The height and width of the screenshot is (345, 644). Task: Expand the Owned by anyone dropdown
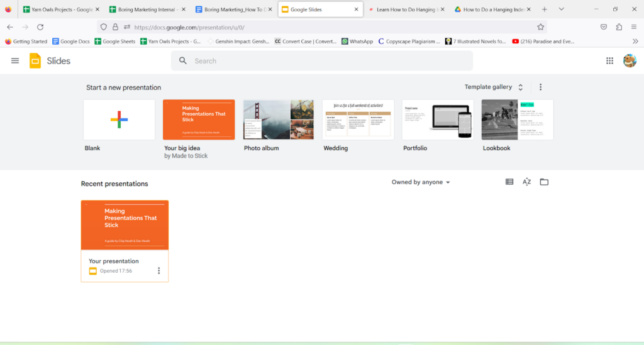tap(421, 182)
